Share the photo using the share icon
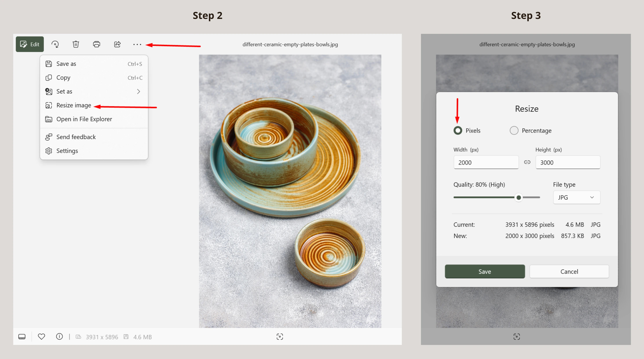The width and height of the screenshot is (644, 359). pyautogui.click(x=117, y=44)
